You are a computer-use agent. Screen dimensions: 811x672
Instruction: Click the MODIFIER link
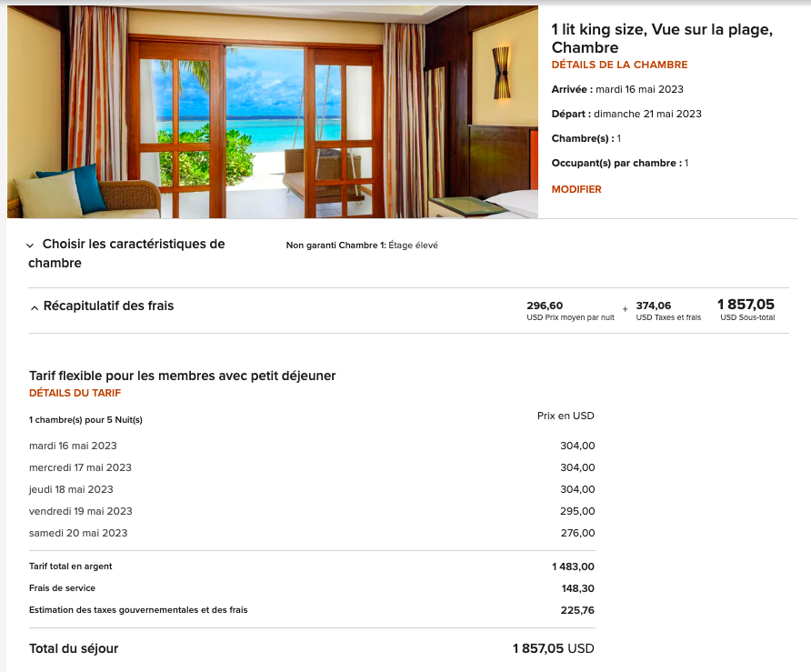(576, 189)
